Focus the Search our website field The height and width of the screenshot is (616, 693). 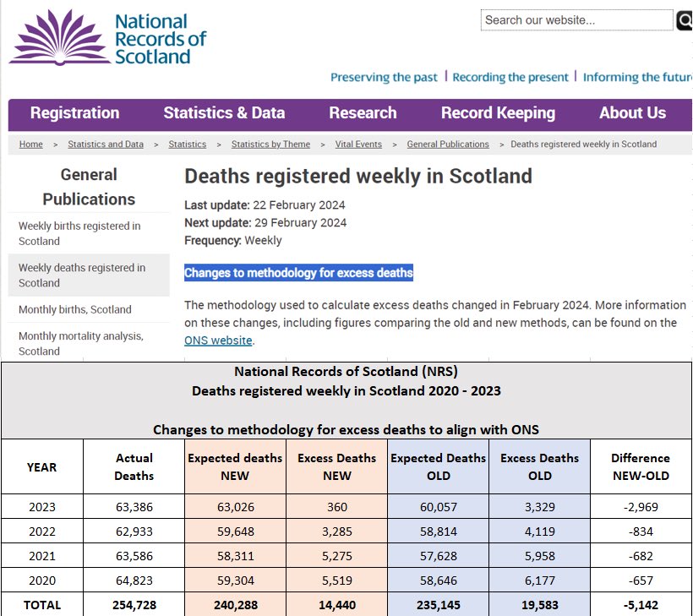click(x=576, y=20)
